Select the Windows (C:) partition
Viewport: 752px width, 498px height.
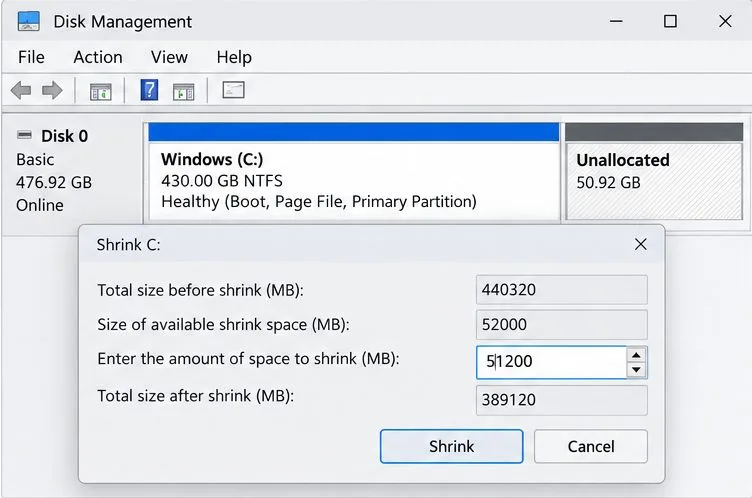[354, 172]
